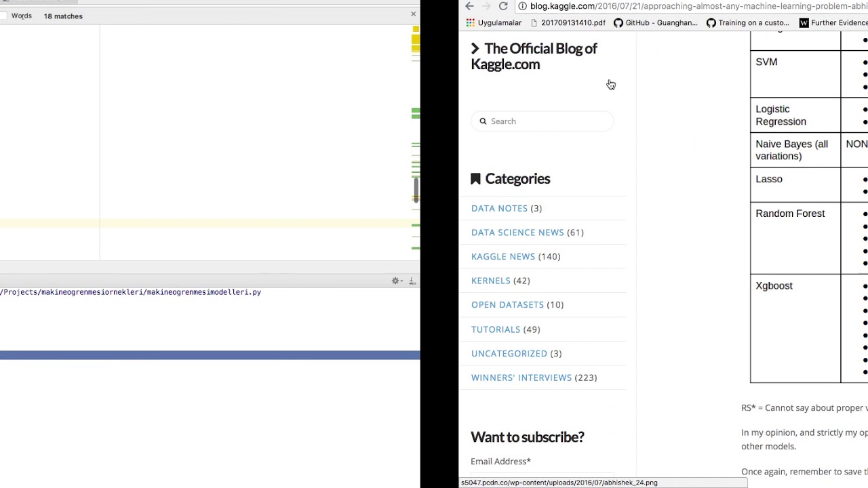
Task: Click the Want to subscribe? heading
Action: click(528, 437)
